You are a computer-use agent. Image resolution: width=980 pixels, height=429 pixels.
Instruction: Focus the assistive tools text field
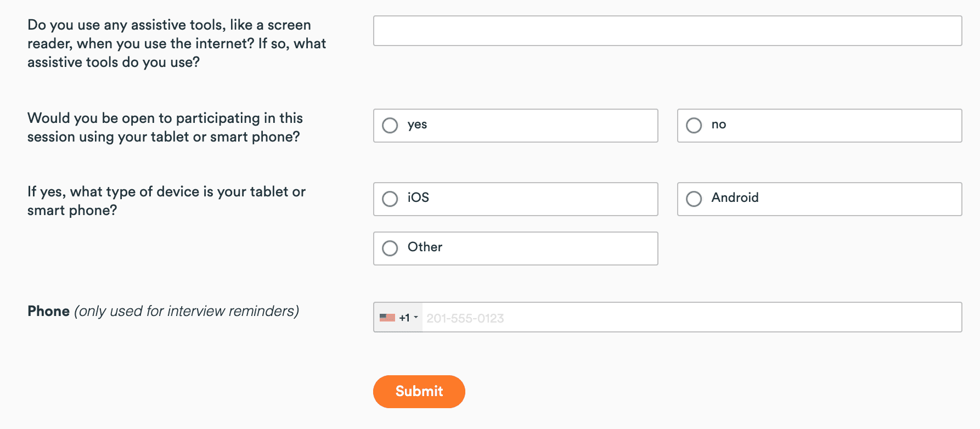667,31
